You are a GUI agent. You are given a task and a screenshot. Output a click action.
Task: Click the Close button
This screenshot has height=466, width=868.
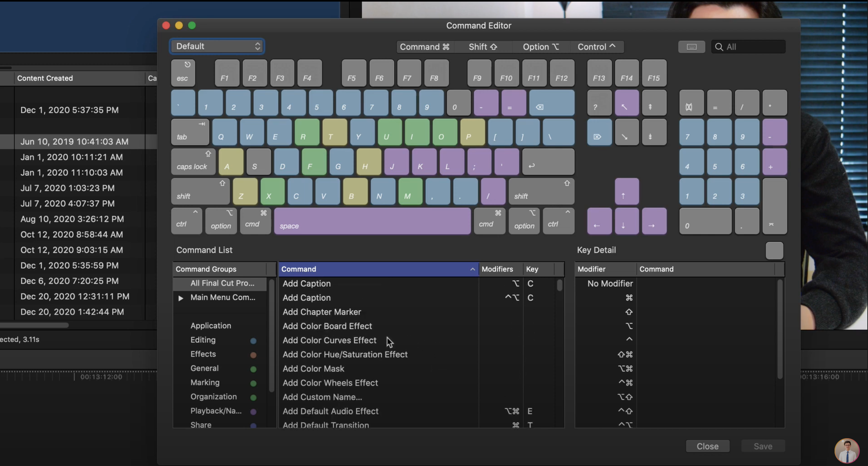point(707,446)
